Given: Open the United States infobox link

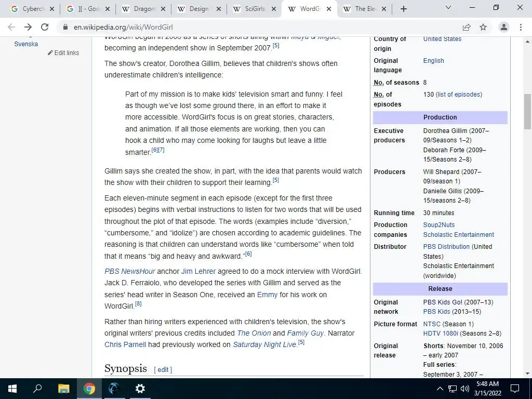Looking at the screenshot, I should pos(442,39).
